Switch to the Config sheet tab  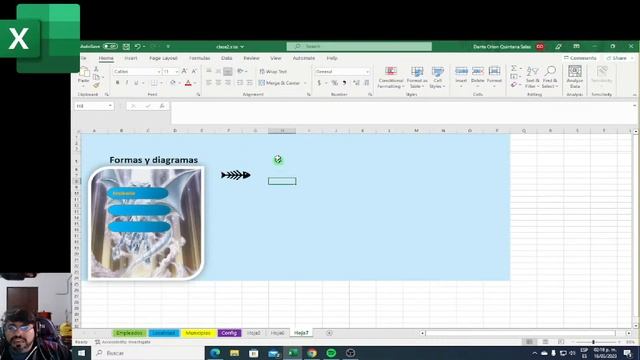click(229, 333)
